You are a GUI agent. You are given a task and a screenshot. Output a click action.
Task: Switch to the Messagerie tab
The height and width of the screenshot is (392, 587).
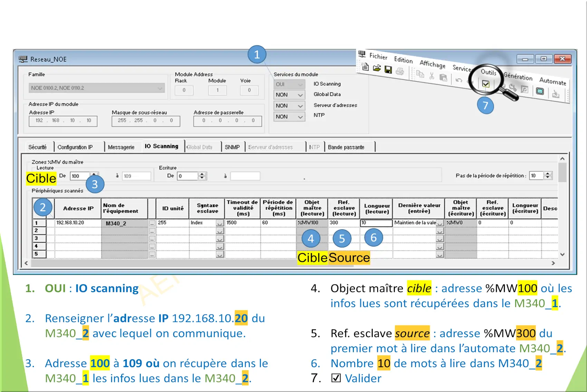121,147
